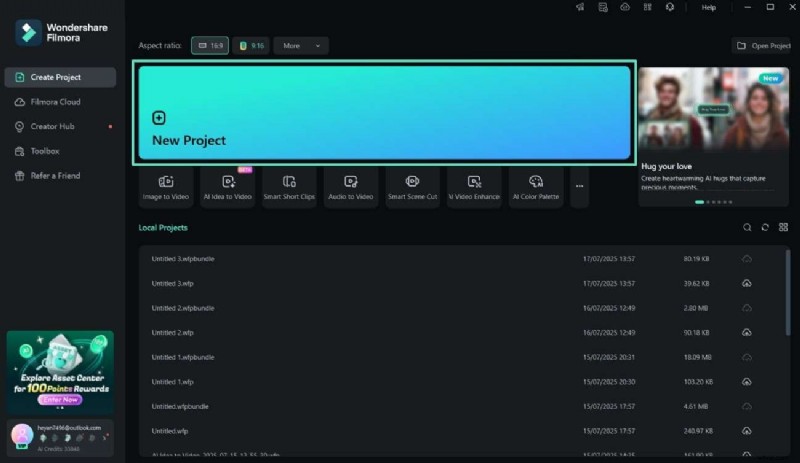Open the user profile avatar
This screenshot has height=463, width=800.
(22, 435)
